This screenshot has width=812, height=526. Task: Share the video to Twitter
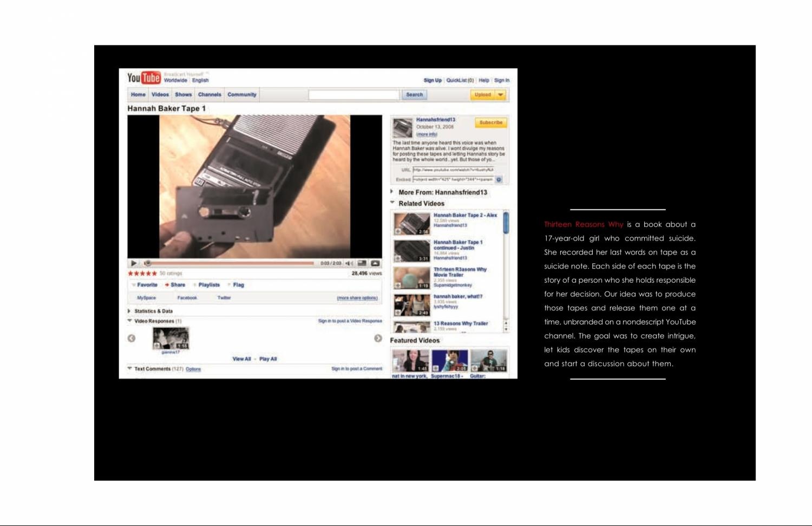tap(224, 298)
